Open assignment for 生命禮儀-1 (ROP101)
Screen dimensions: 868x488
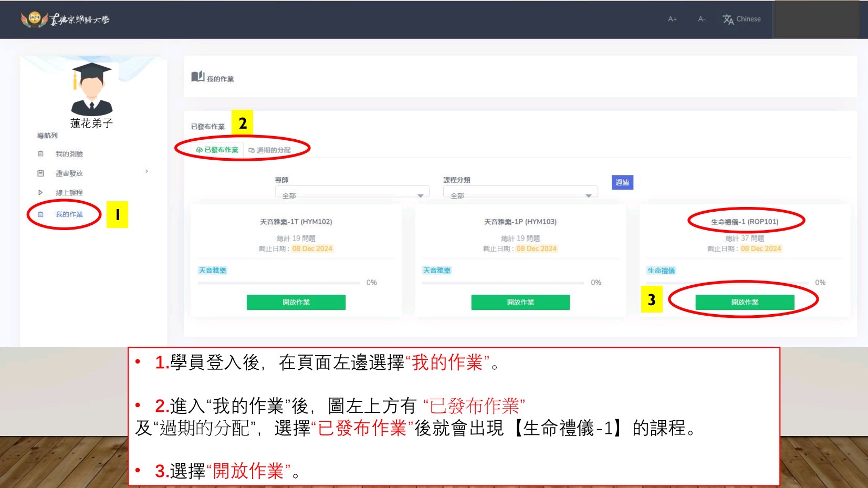(x=745, y=302)
